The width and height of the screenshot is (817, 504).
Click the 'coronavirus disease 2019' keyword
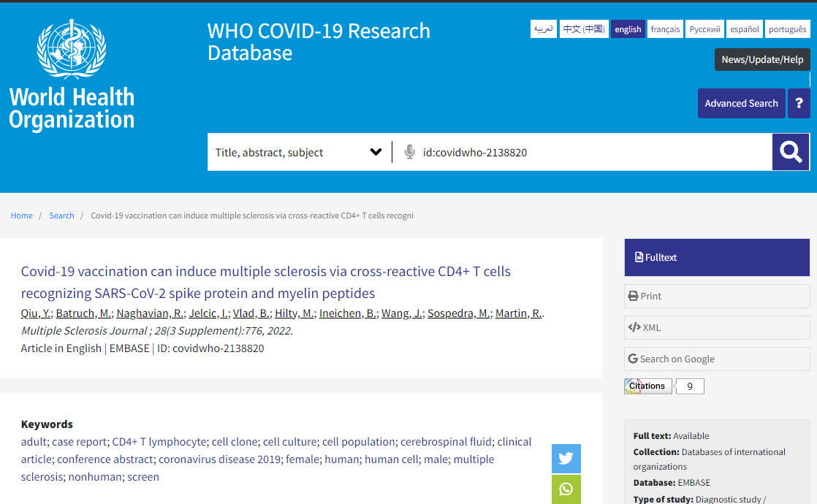coord(219,459)
